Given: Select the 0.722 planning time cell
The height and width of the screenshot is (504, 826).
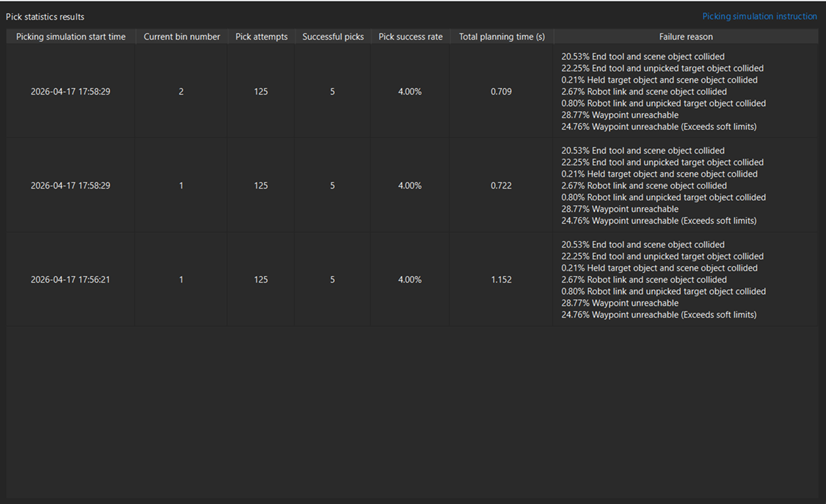Looking at the screenshot, I should pos(502,186).
